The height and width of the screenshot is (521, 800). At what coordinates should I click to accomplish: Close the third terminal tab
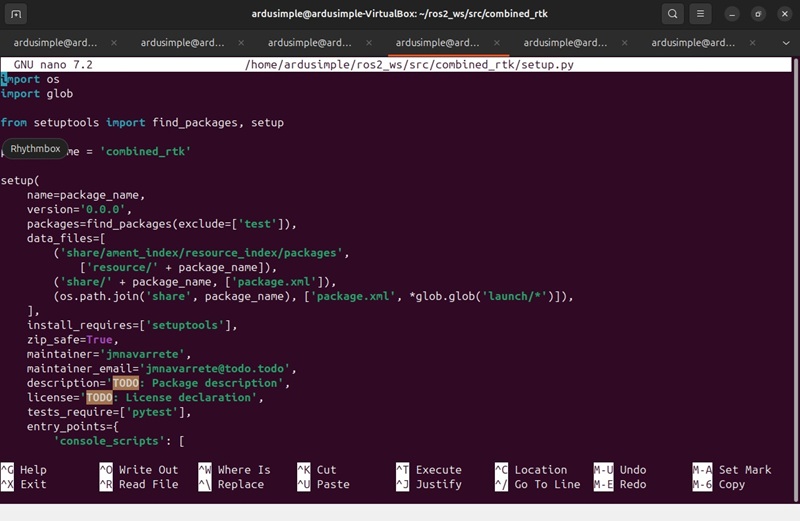pyautogui.click(x=369, y=43)
